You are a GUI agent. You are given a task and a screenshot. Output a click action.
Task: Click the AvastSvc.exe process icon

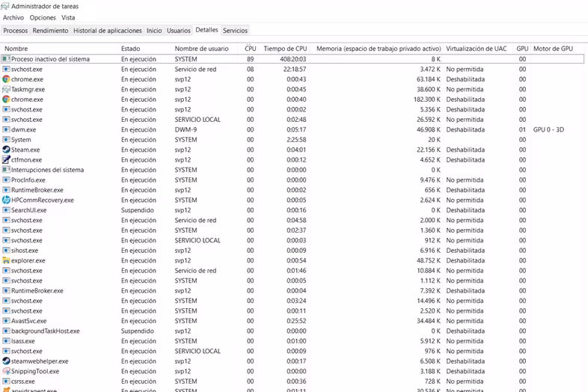pos(6,321)
